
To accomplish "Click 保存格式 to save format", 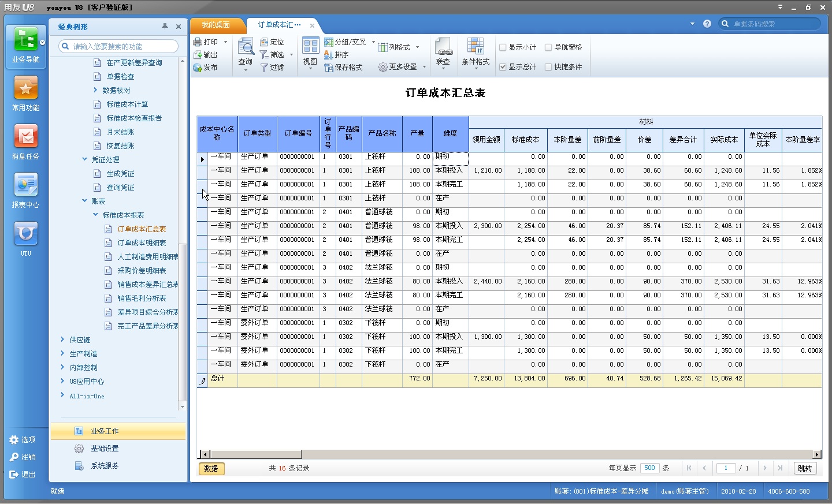I will tap(344, 68).
